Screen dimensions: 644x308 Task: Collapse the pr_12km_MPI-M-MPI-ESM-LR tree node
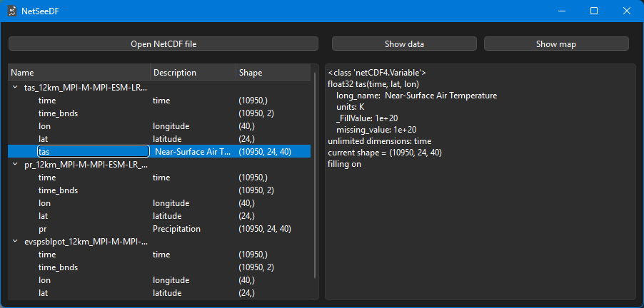coord(16,165)
